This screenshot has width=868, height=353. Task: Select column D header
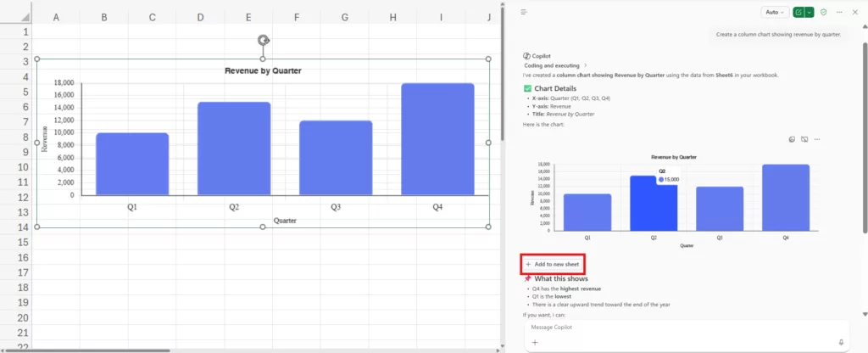pos(200,18)
